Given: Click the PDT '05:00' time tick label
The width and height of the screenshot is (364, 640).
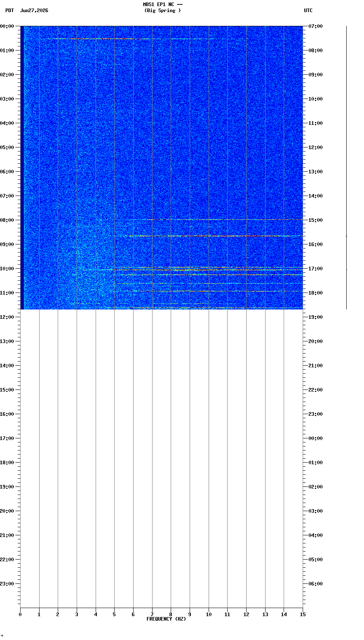Looking at the screenshot, I should (7, 147).
